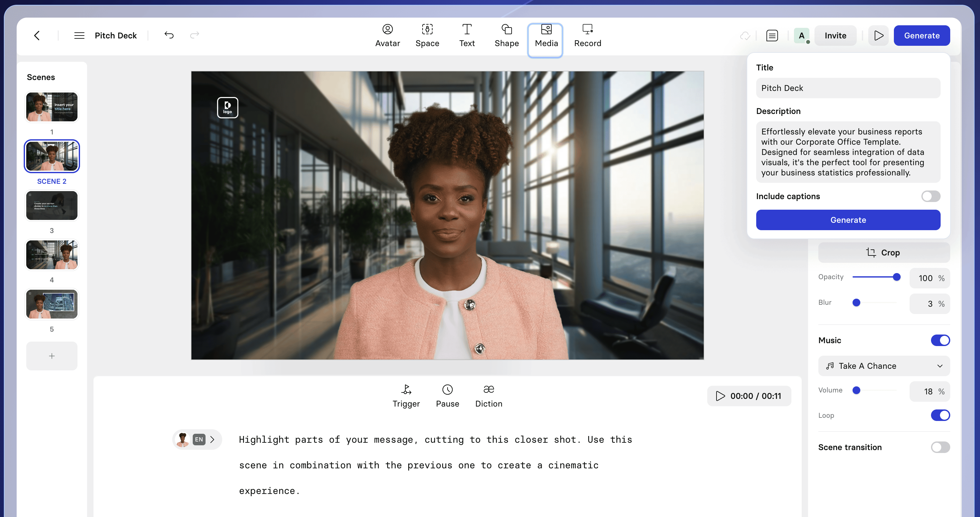Enable Include captions

[931, 196]
